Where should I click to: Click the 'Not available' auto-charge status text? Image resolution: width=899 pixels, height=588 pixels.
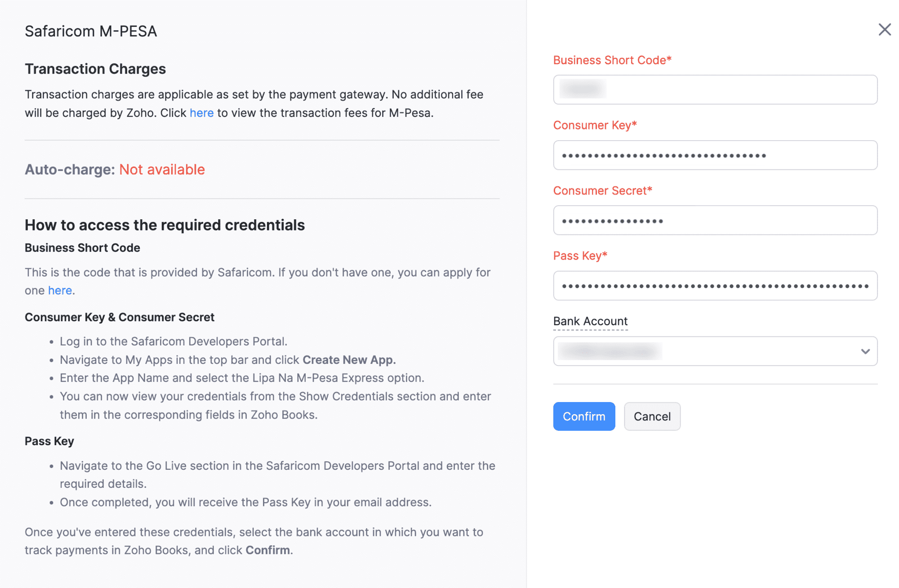(x=162, y=169)
